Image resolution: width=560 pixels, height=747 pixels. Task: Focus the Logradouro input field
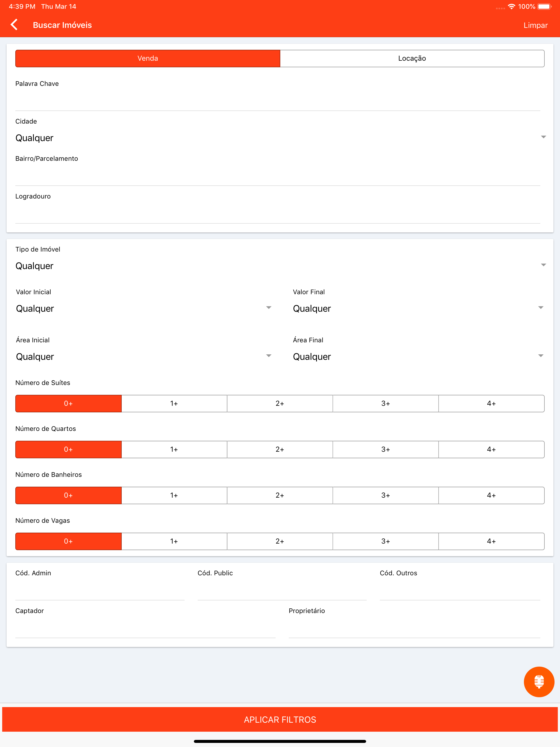278,214
